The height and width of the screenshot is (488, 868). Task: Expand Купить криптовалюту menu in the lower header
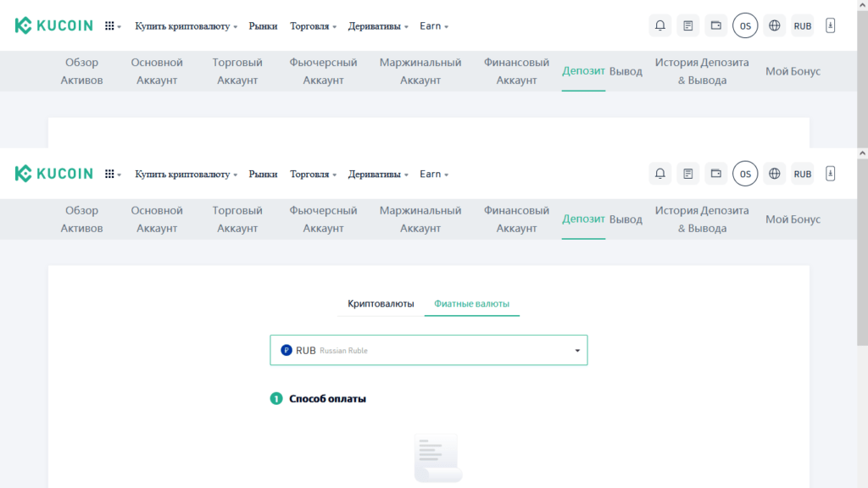coord(186,174)
